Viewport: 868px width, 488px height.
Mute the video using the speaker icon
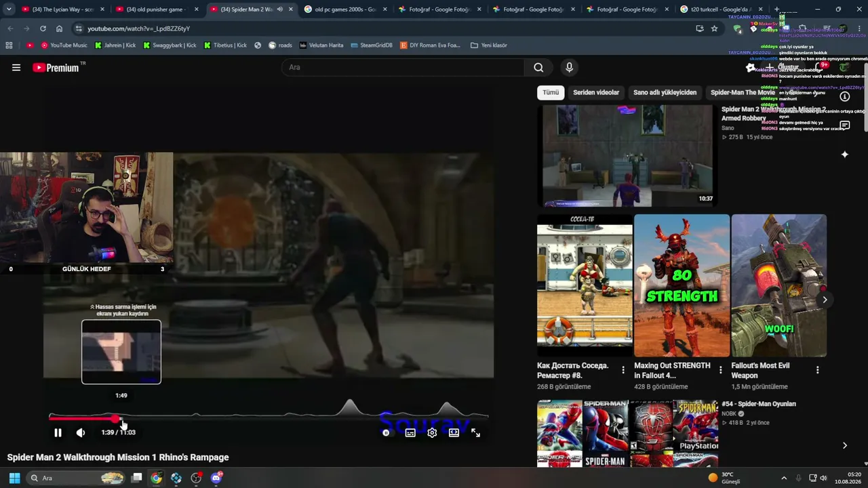coord(81,432)
